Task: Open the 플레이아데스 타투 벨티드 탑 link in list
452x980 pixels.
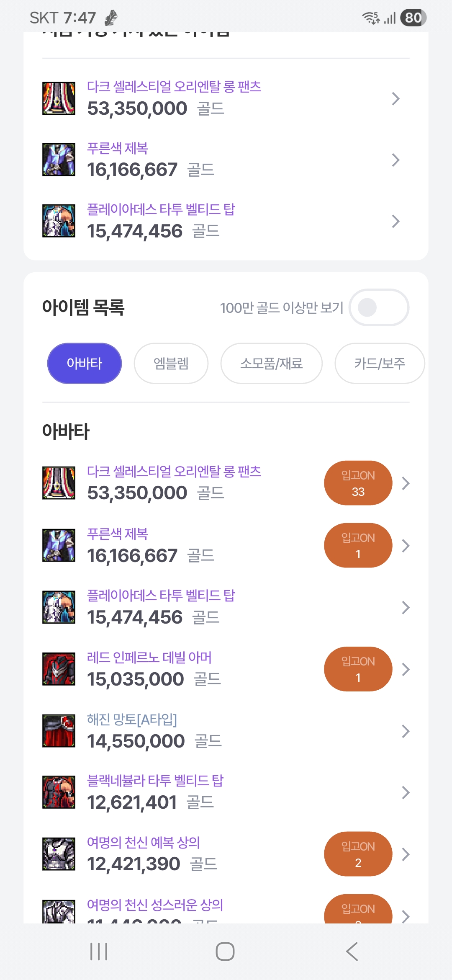Action: click(x=161, y=596)
